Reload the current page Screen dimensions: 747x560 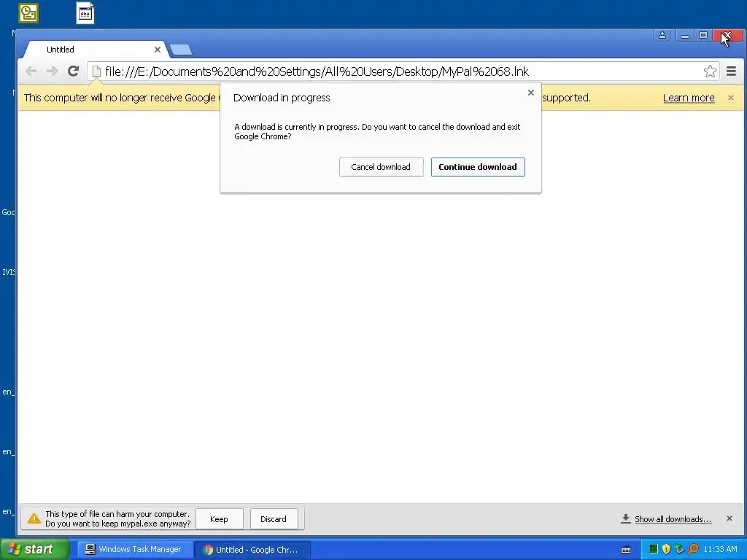click(x=73, y=71)
